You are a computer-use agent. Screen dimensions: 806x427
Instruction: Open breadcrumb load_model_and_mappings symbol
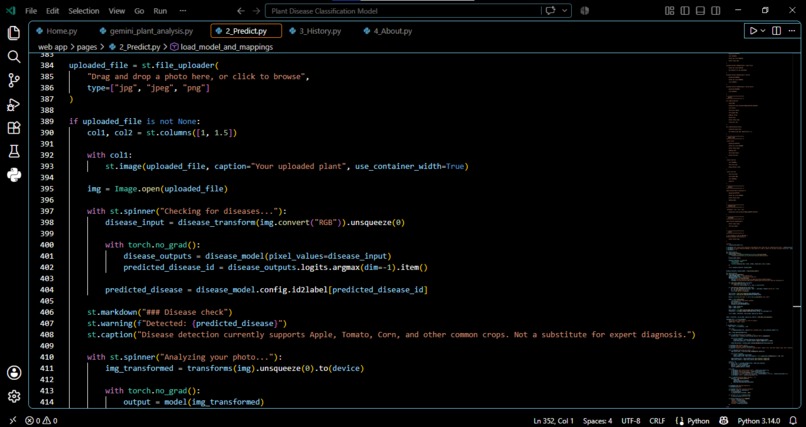click(221, 47)
